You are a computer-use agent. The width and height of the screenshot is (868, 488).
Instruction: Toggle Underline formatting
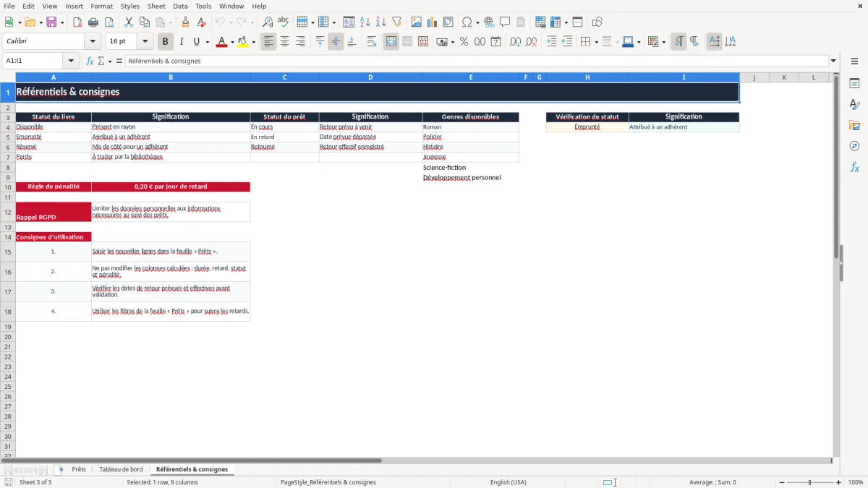195,42
